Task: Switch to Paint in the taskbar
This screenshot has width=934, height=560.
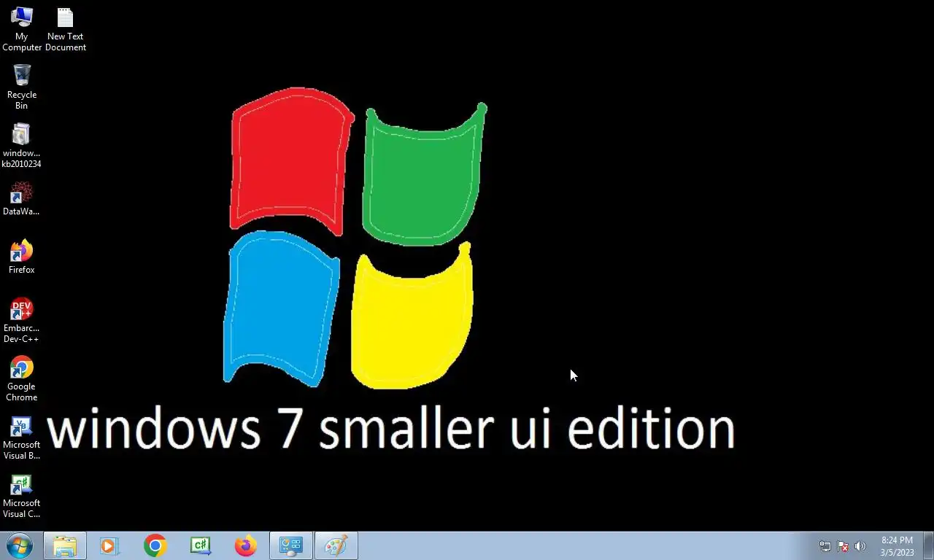Action: 336,545
